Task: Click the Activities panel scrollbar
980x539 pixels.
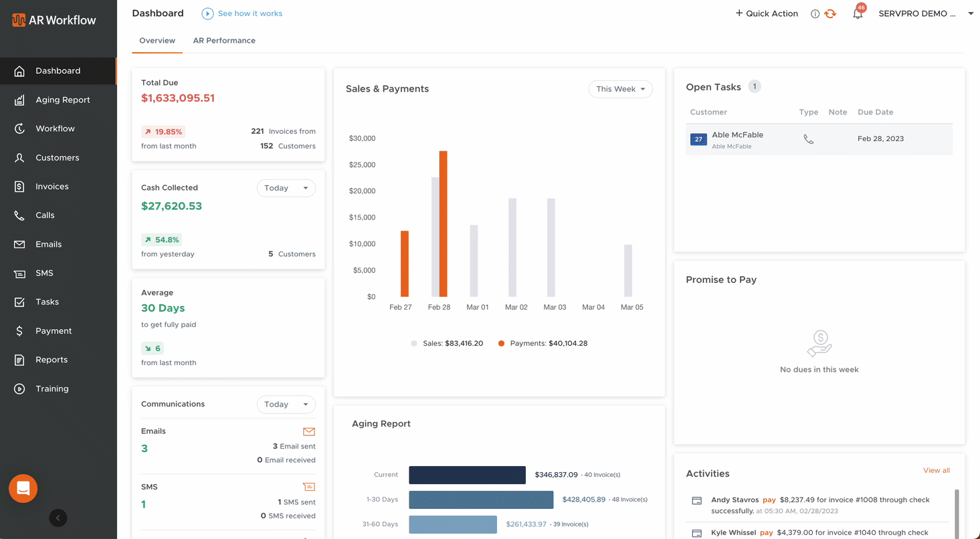Action: 957,512
